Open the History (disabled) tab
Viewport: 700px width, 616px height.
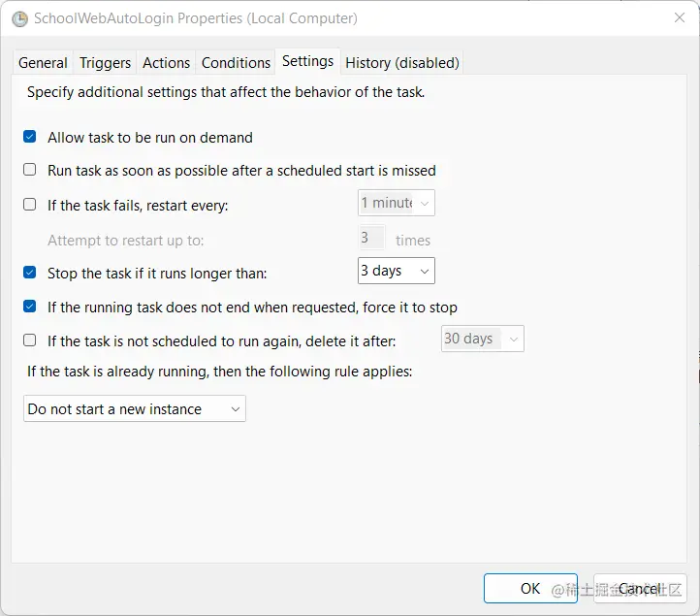402,62
